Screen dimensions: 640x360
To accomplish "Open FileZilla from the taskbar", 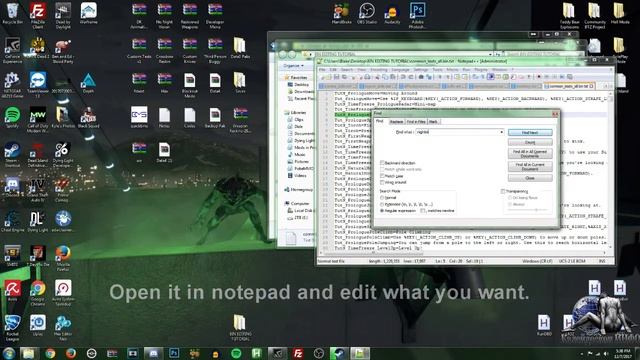I will [x=298, y=353].
